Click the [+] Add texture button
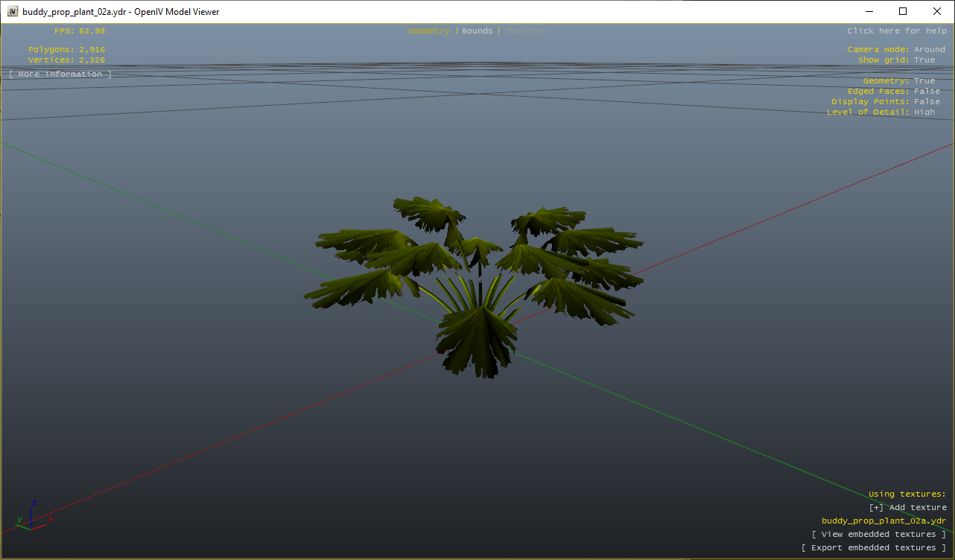Screen dimensions: 955x560 [x=907, y=508]
